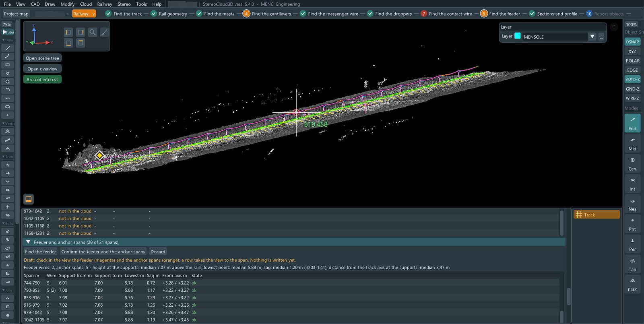The width and height of the screenshot is (644, 324).
Task: Select the Line draw tool
Action: 7,48
